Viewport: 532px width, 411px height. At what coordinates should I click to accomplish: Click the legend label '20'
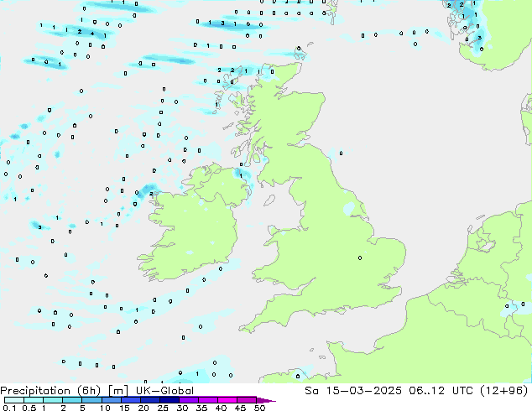tap(143, 408)
